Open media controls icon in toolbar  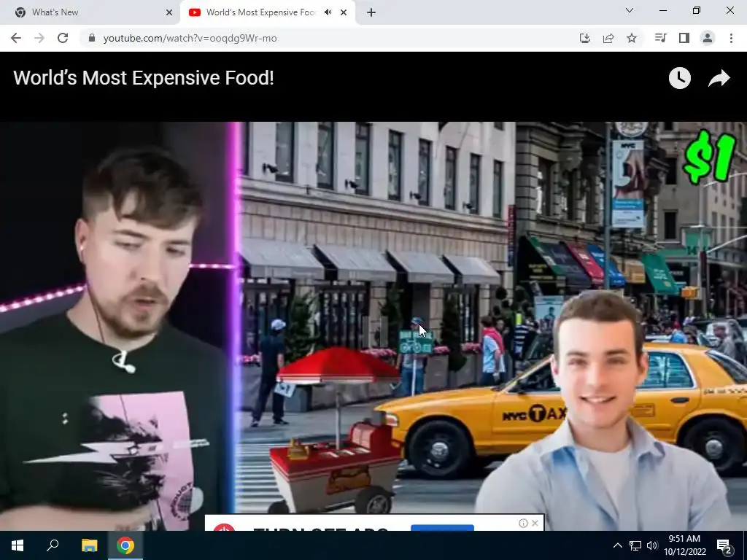(x=660, y=38)
